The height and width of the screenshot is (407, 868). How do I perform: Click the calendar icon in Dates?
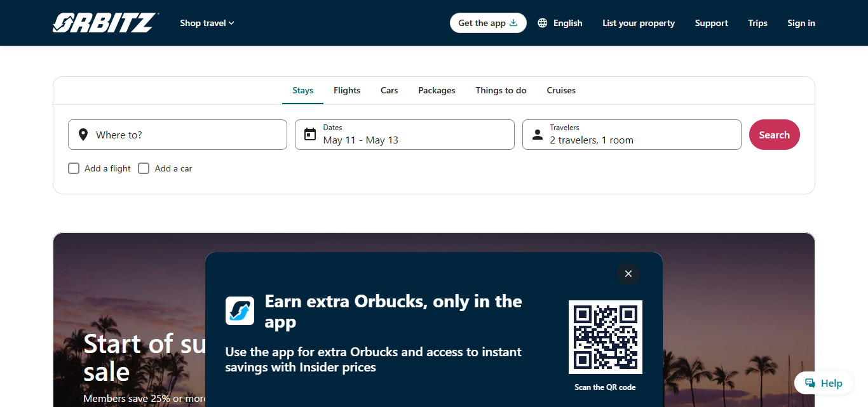pyautogui.click(x=310, y=135)
